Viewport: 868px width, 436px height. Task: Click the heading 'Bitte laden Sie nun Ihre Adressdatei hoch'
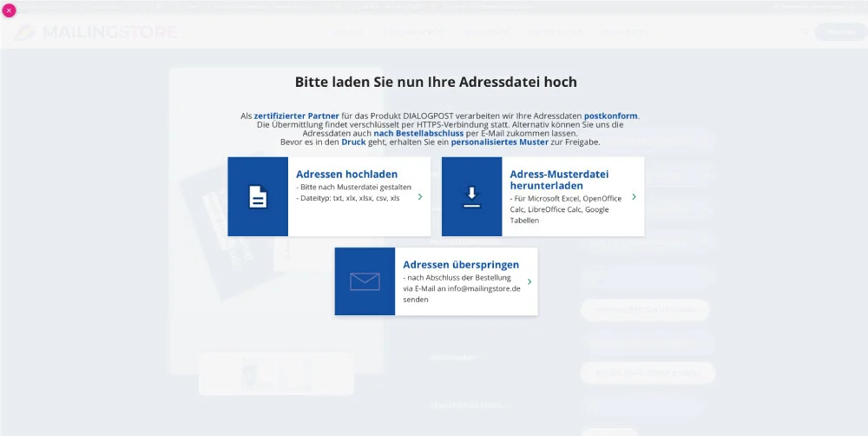pos(436,82)
